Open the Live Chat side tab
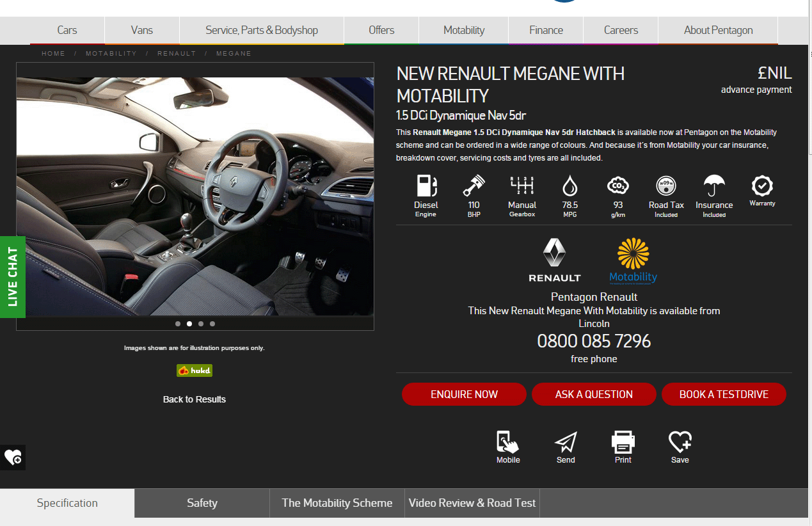Screen dimensions: 812x526 point(13,277)
